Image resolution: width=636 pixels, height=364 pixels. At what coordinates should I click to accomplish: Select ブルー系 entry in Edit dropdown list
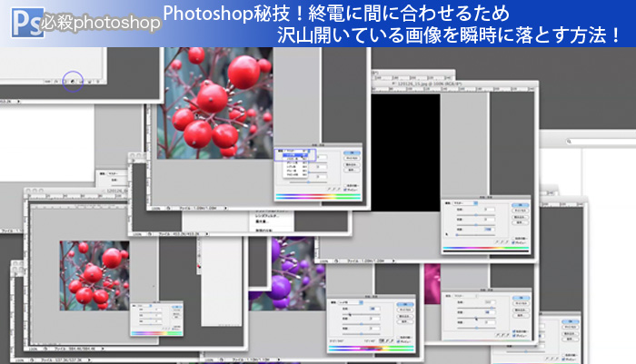(x=295, y=171)
